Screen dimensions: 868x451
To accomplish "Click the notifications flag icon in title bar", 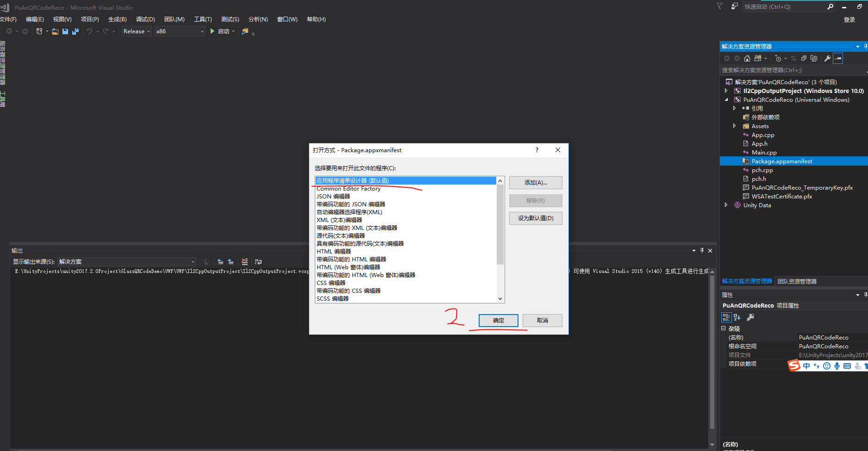I will coord(720,6).
